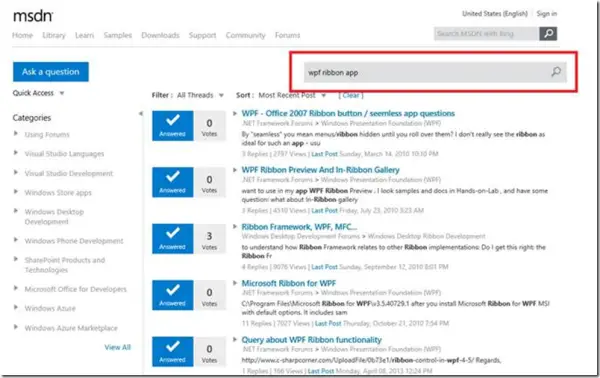The height and width of the screenshot is (378, 600).
Task: Open the Sort Most Recent Post dropdown
Action: pos(292,95)
